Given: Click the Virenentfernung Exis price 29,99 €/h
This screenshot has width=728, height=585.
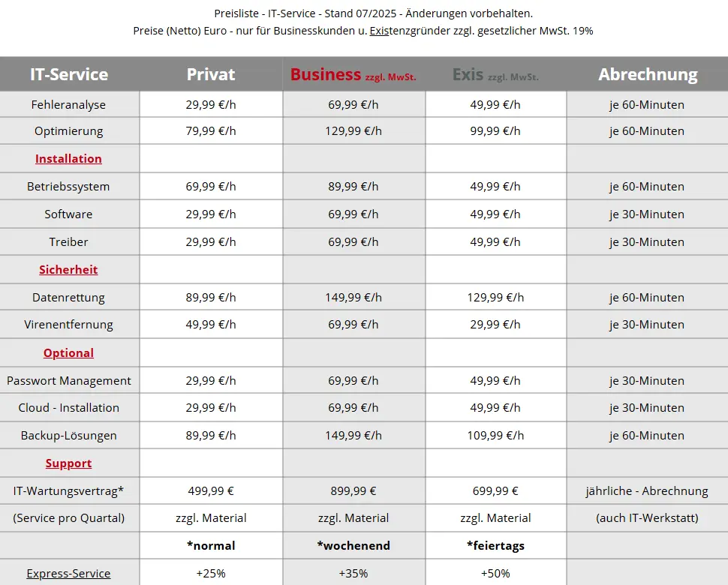Looking at the screenshot, I should [x=495, y=324].
